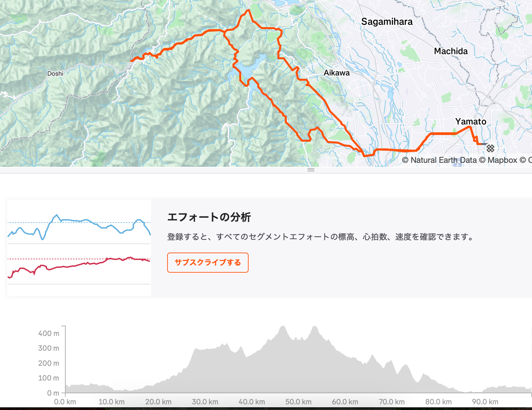The image size is (532, 410).
Task: Click the Aikawa town label
Action: (336, 73)
